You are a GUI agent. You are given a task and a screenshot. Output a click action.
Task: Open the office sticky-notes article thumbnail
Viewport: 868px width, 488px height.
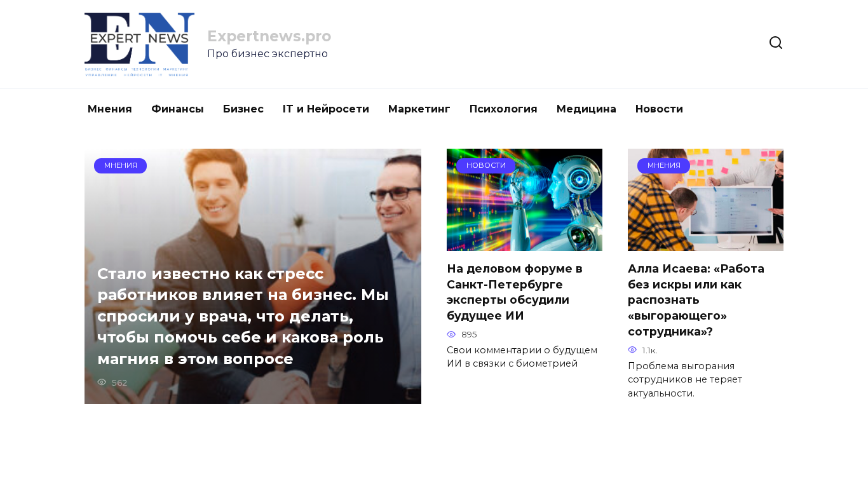tap(705, 200)
